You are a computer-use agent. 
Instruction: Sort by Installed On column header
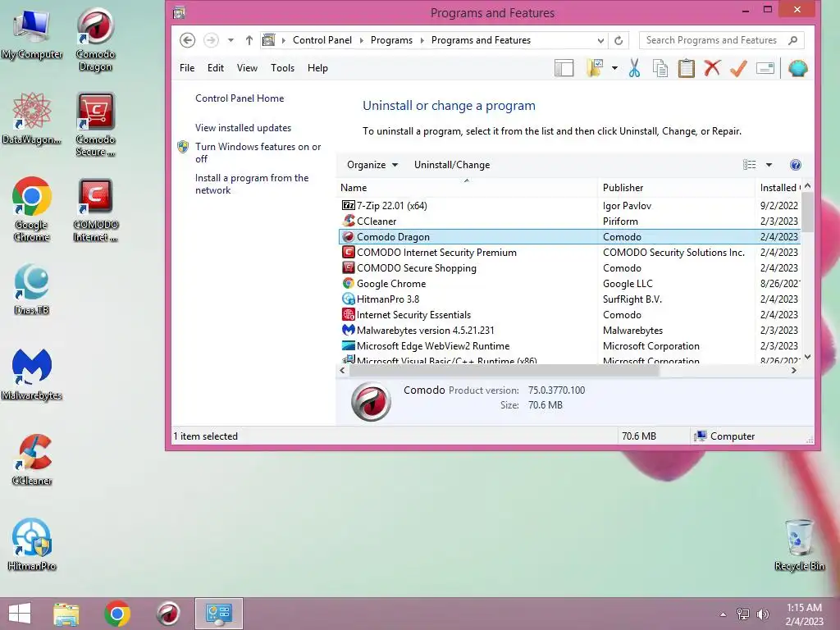click(778, 188)
